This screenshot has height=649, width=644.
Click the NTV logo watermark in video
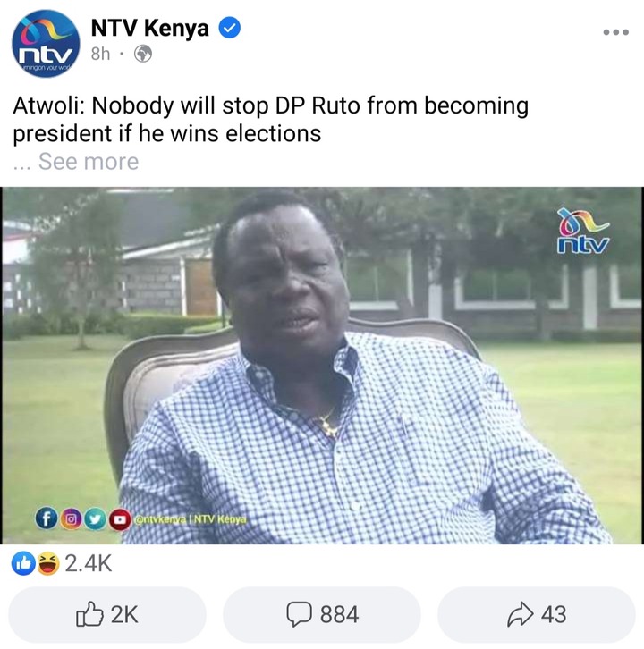(583, 231)
